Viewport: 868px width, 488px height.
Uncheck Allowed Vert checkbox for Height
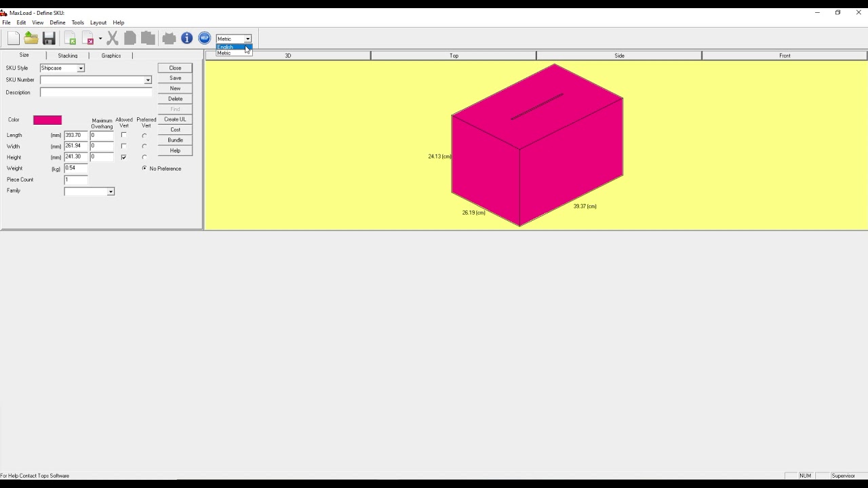123,157
